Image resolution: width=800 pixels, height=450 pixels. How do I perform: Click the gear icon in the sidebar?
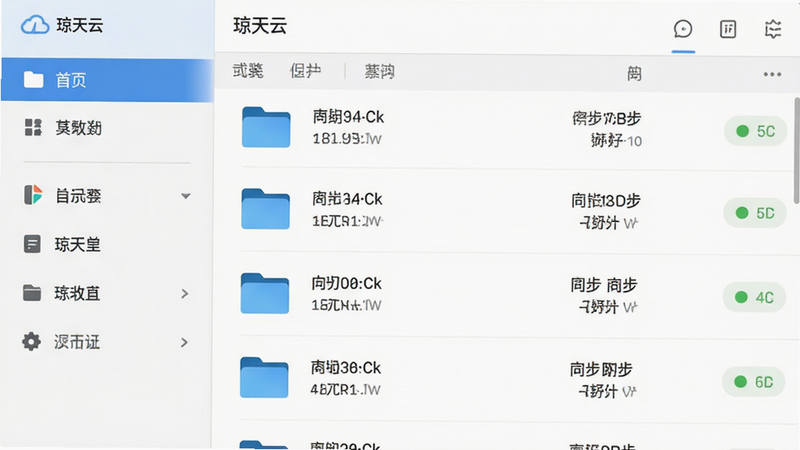pos(31,341)
